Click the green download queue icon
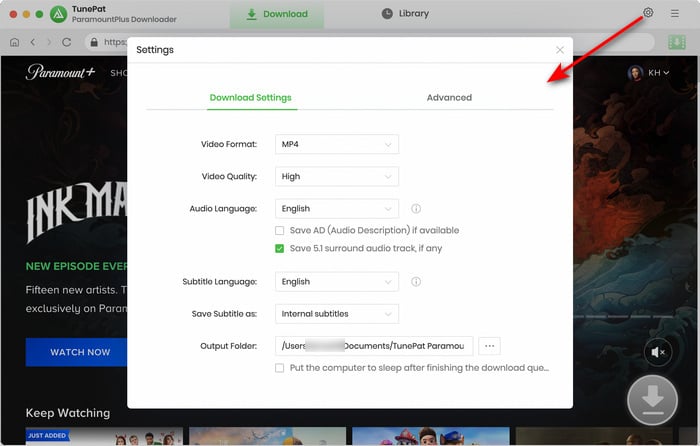Image resolution: width=700 pixels, height=446 pixels. pos(677,42)
